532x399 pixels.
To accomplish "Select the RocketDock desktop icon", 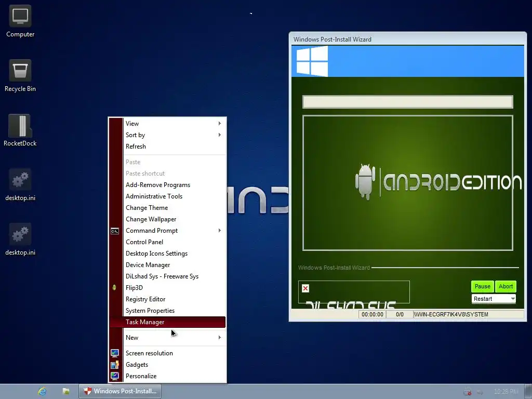I will coord(20,130).
